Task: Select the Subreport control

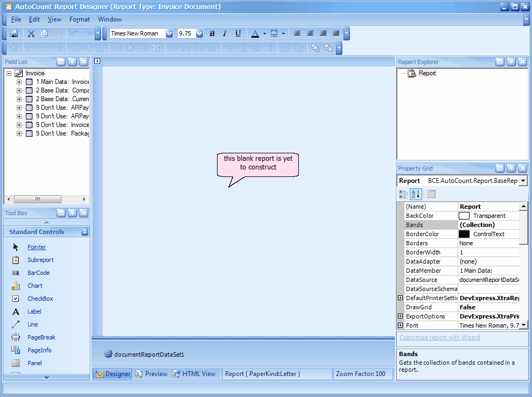Action: pos(40,260)
